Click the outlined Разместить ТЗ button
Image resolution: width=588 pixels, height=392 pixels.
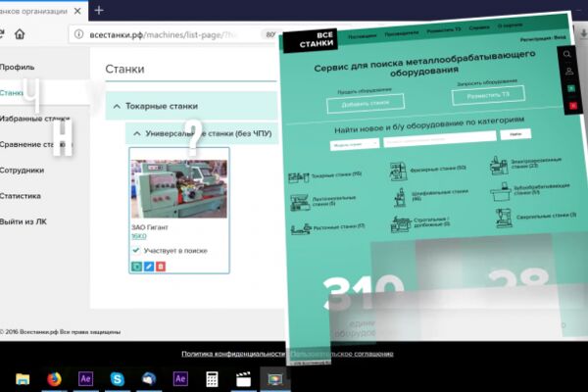(488, 95)
